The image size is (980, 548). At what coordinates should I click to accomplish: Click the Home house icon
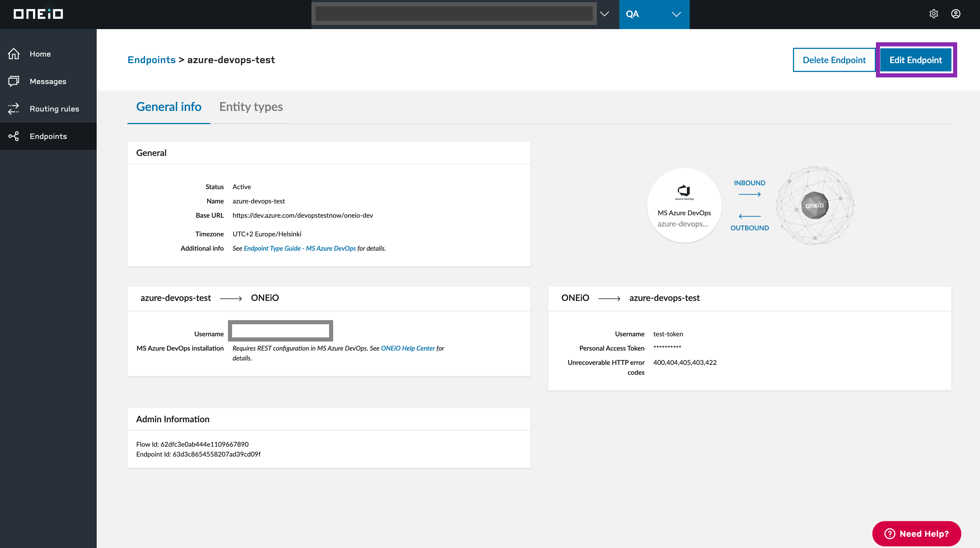point(14,54)
